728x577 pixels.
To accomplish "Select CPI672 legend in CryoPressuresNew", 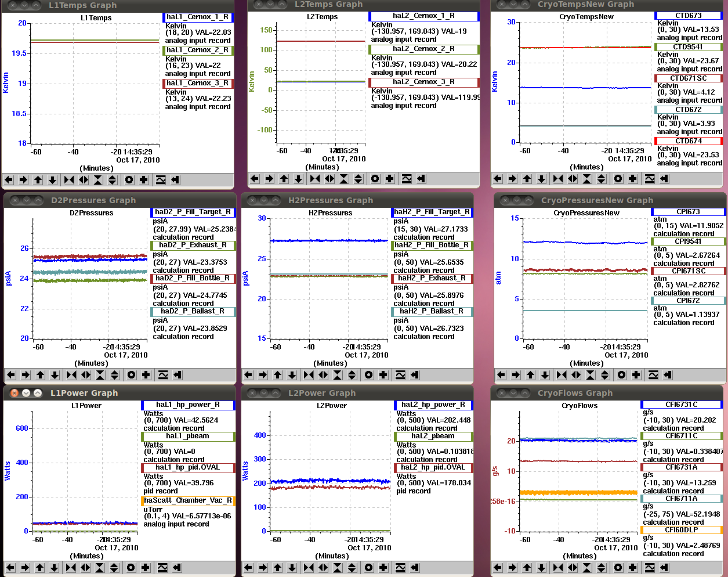I will point(688,301).
